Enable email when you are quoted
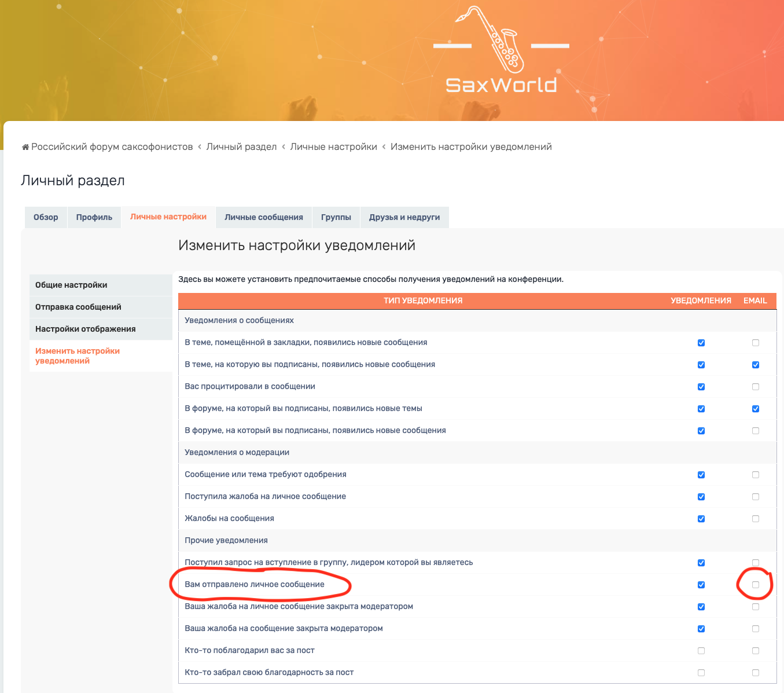 (x=756, y=387)
